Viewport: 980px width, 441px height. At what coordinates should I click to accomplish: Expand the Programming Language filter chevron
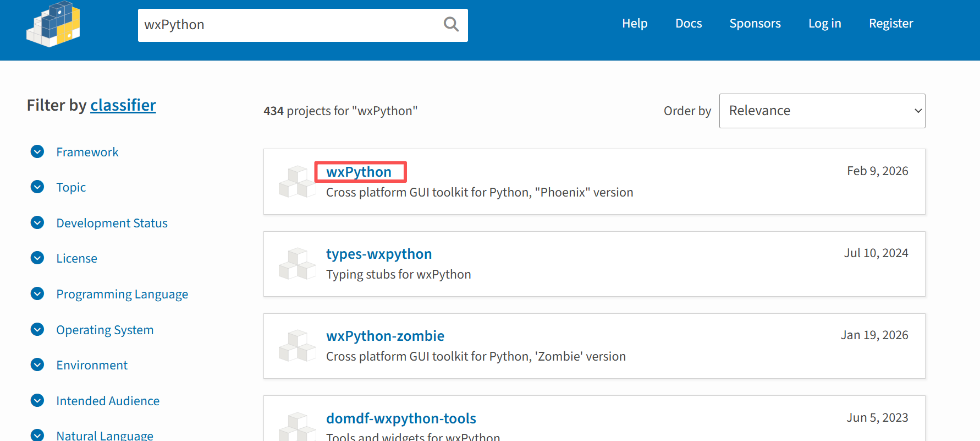37,293
